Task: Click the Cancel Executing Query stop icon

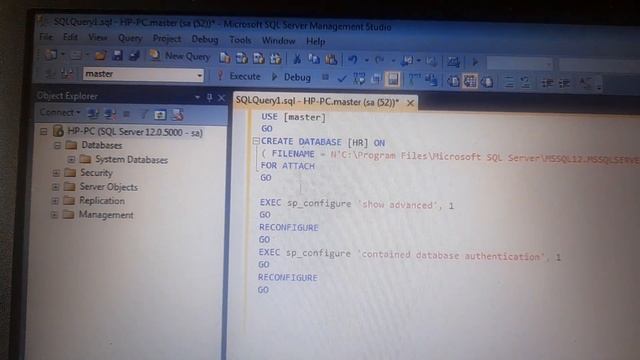Action: (325, 77)
